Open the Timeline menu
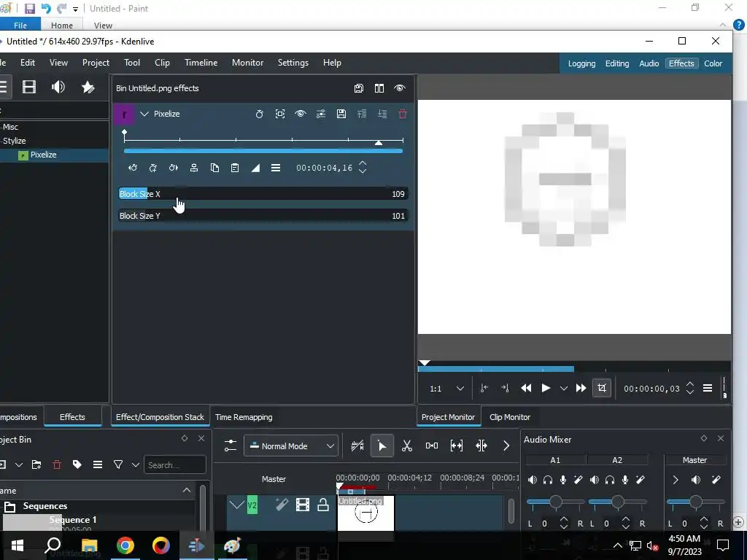Screen dimensions: 747x560 tap(201, 63)
